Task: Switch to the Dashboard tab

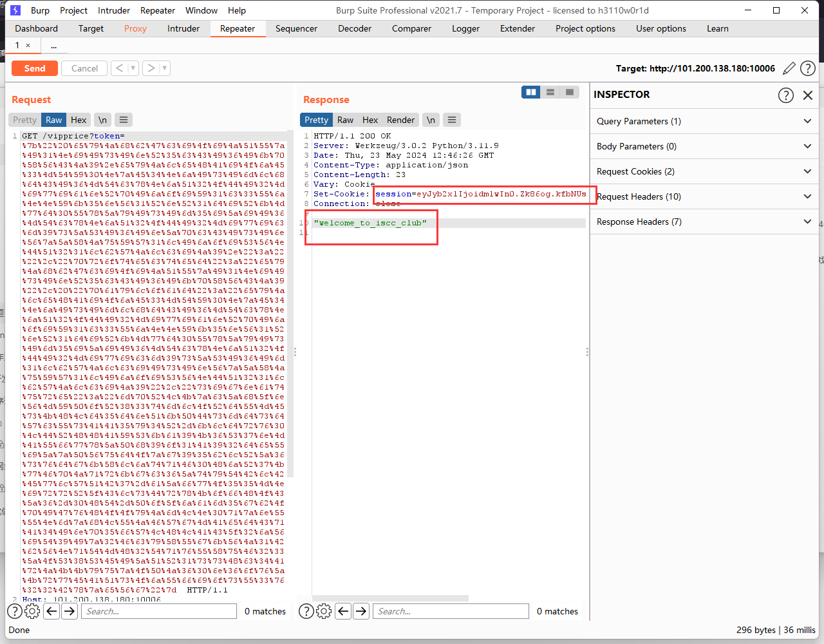Action: tap(37, 28)
